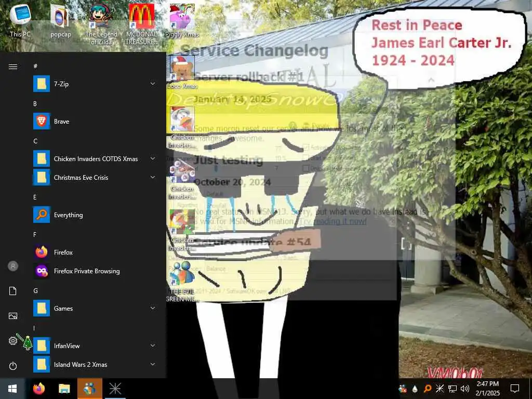This screenshot has width=532, height=399.
Task: Click the 'B' letter section header
Action: [35, 104]
